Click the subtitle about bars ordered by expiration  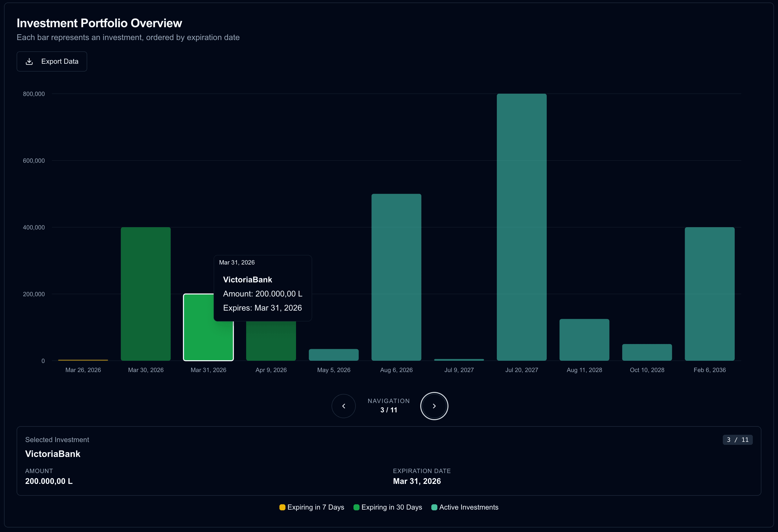pos(128,38)
